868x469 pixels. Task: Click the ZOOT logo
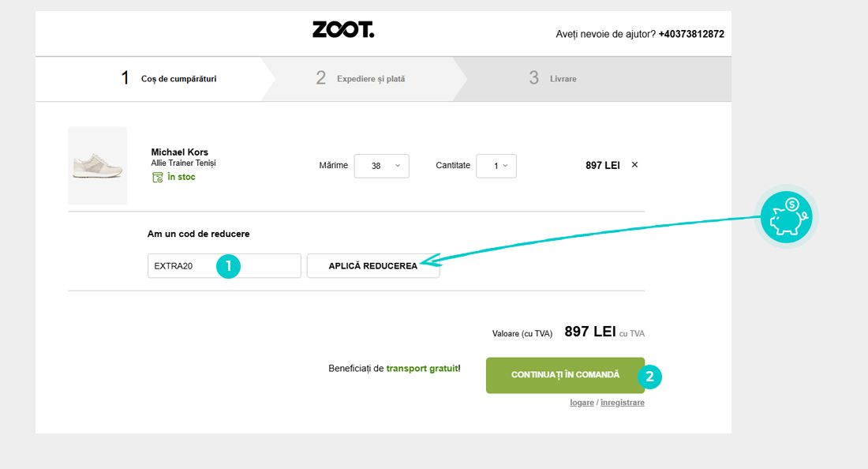(343, 29)
